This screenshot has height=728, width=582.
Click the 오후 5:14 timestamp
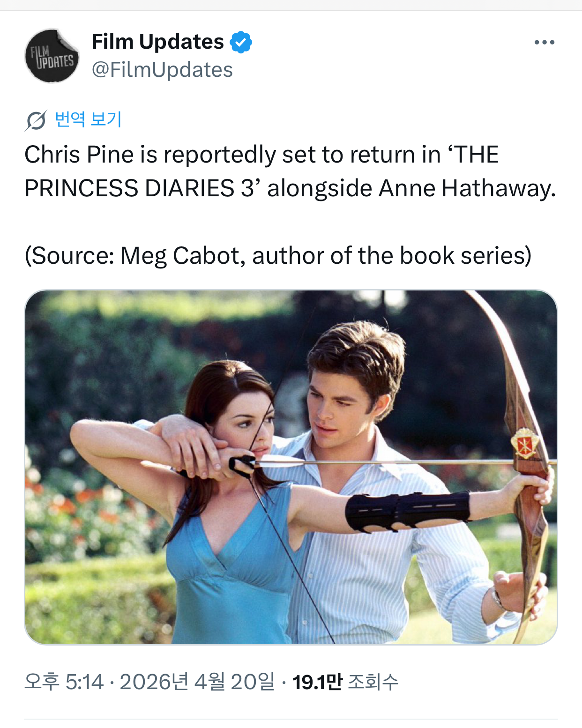64,682
